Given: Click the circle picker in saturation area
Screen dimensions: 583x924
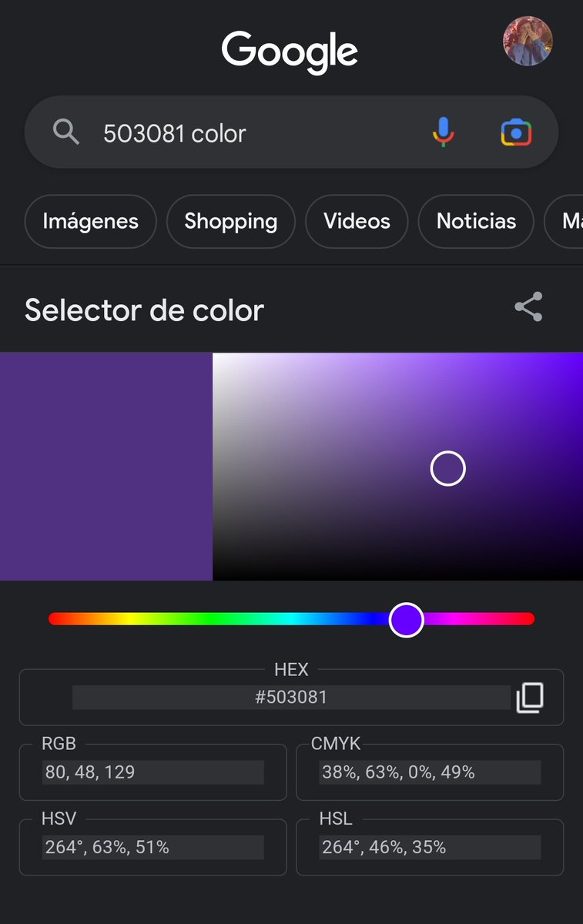Looking at the screenshot, I should (447, 468).
